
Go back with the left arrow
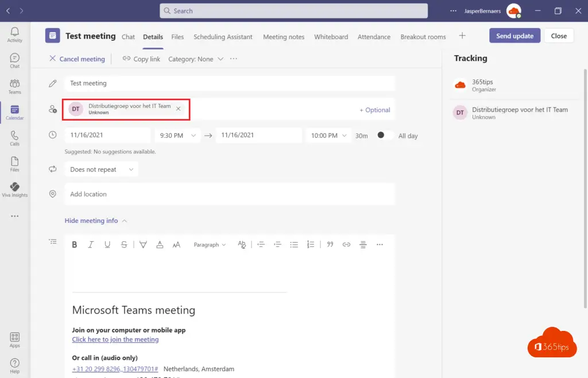[8, 11]
